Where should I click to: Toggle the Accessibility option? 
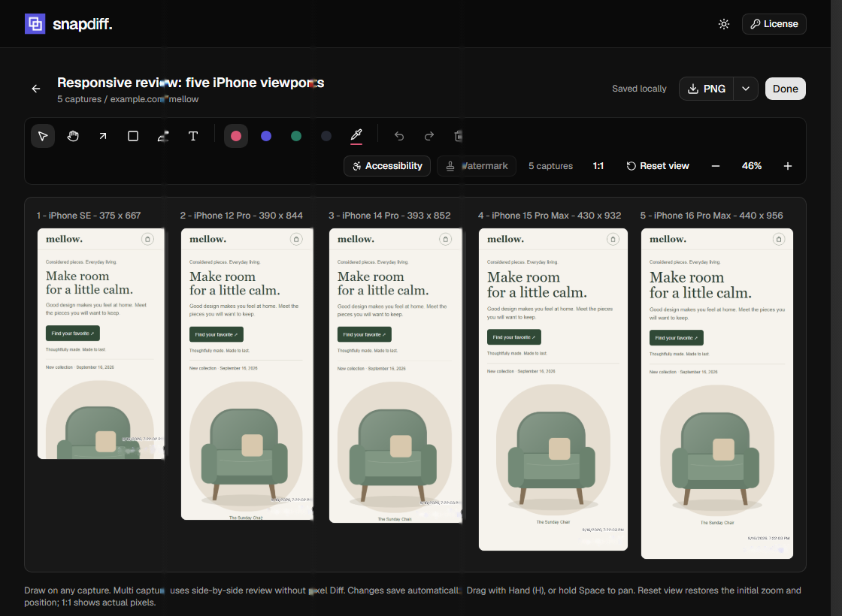click(x=387, y=166)
